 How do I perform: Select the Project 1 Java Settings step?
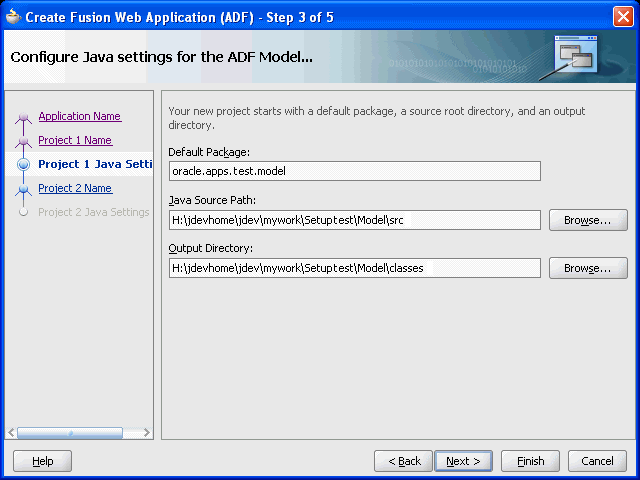click(95, 164)
